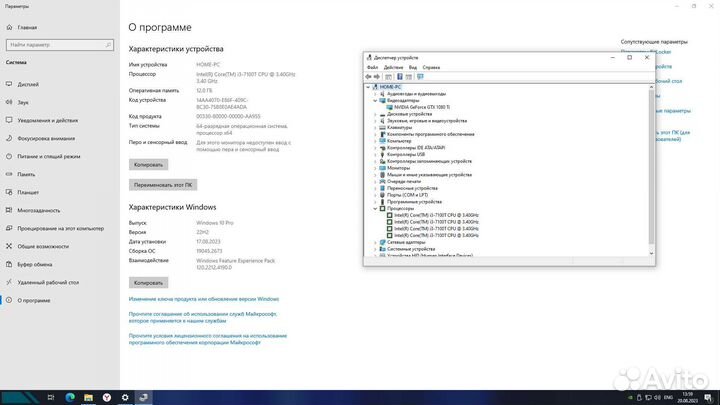Open link to change product key or upgrade Windows
The height and width of the screenshot is (405, 720).
click(204, 298)
